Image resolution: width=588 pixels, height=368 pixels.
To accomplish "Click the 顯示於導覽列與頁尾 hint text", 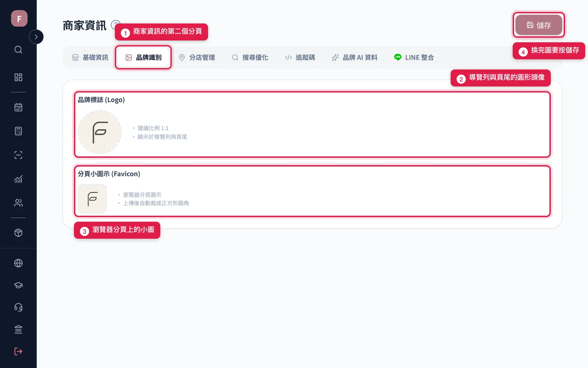I will click(162, 137).
